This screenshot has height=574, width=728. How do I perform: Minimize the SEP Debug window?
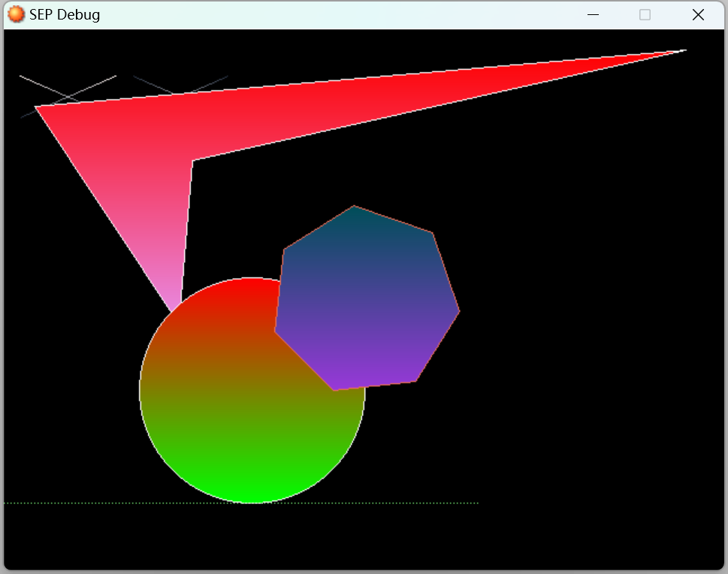(593, 15)
